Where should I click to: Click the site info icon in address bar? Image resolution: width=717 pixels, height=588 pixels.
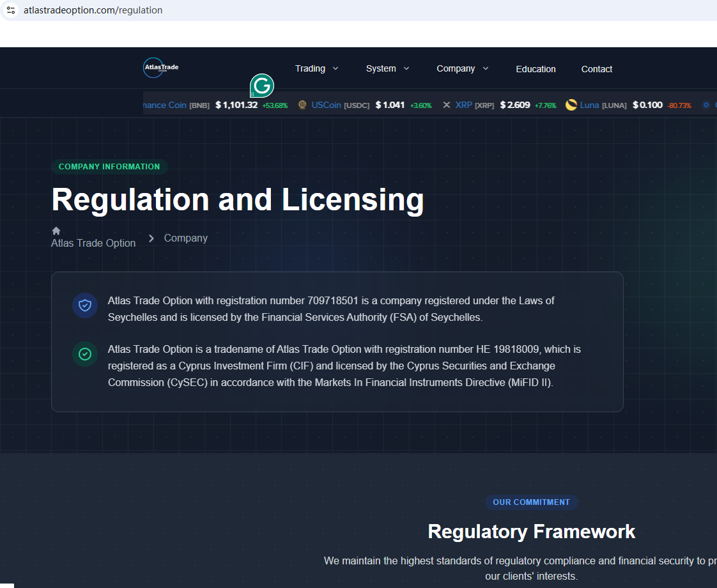point(11,10)
